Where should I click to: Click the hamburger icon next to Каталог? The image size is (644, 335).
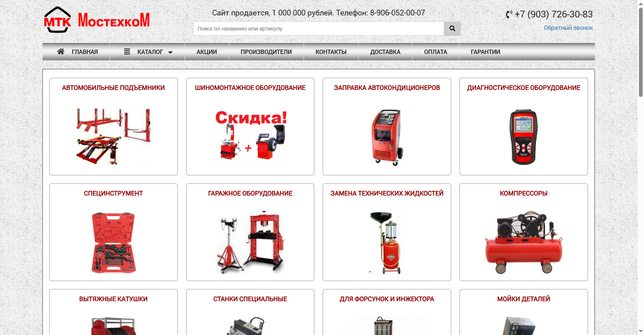127,52
